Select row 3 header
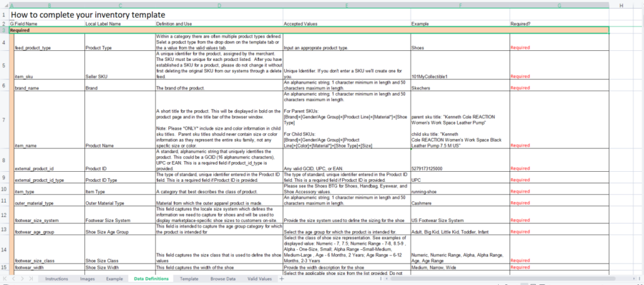644x285 pixels. tap(4, 30)
